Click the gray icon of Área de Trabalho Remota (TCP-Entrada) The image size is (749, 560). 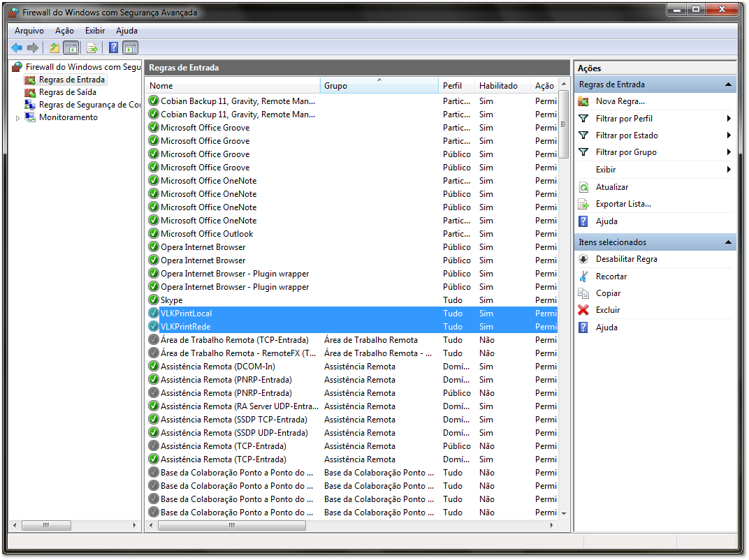(153, 340)
